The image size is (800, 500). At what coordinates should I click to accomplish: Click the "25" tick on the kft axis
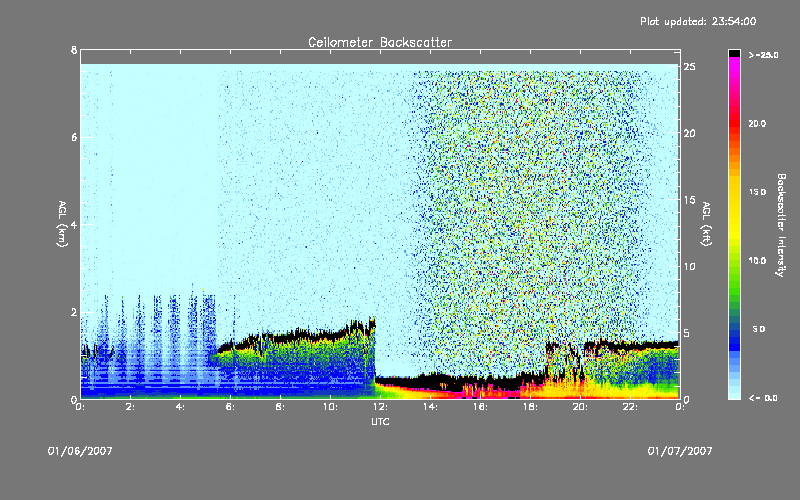click(x=690, y=67)
